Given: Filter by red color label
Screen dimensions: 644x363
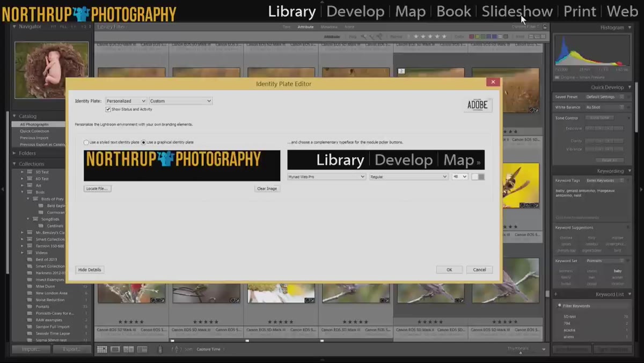Looking at the screenshot, I should (472, 37).
